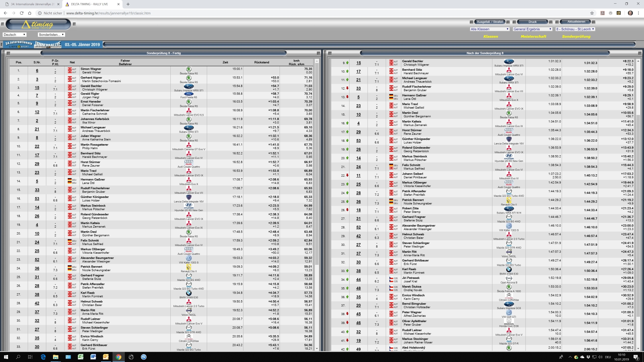
Task: Open the Alle Klassen class filter
Action: coord(490,29)
